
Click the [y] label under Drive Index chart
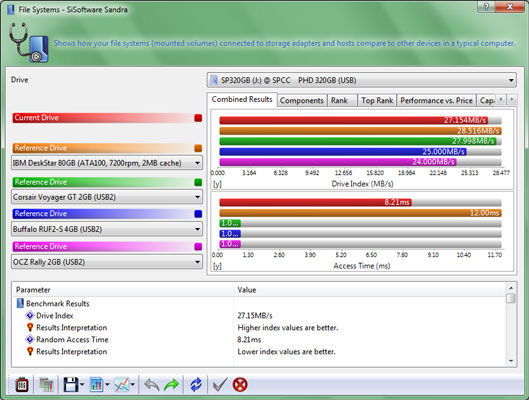[217, 184]
